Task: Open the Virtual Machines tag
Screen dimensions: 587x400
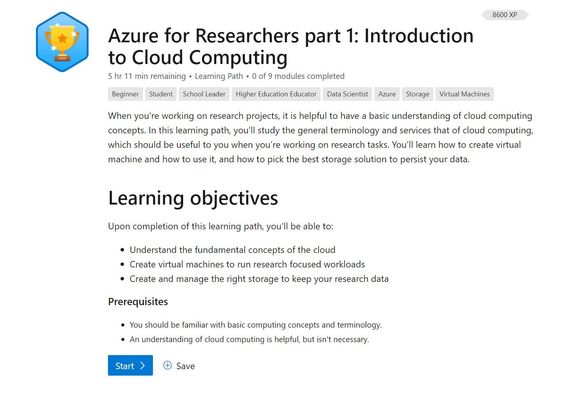Action: pos(465,94)
